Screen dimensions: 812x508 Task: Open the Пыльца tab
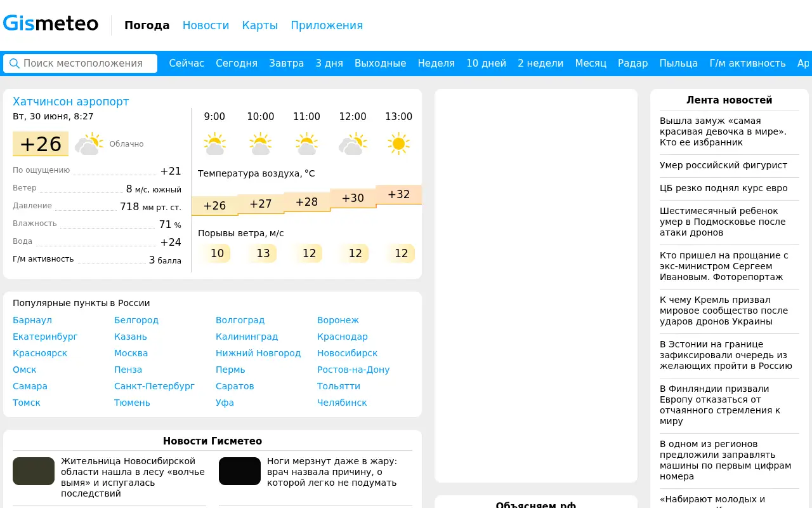click(679, 63)
